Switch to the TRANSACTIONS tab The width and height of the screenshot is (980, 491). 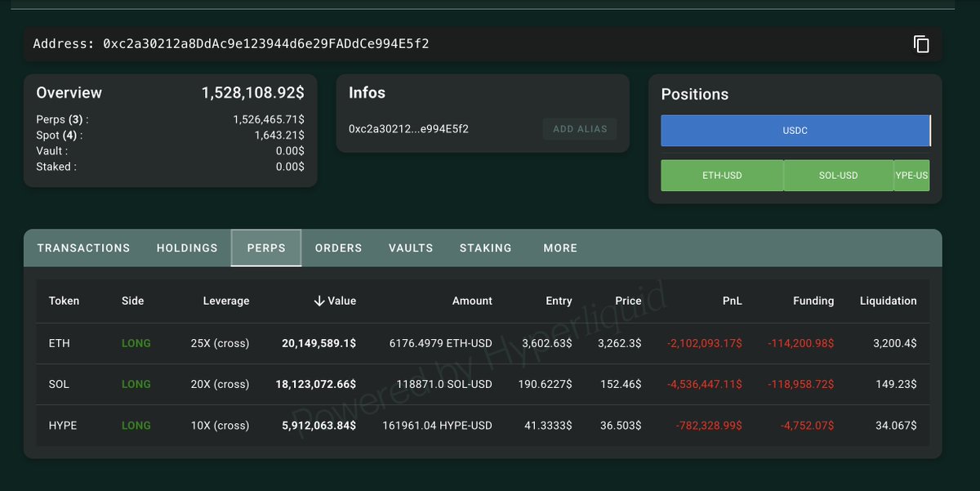coord(82,248)
